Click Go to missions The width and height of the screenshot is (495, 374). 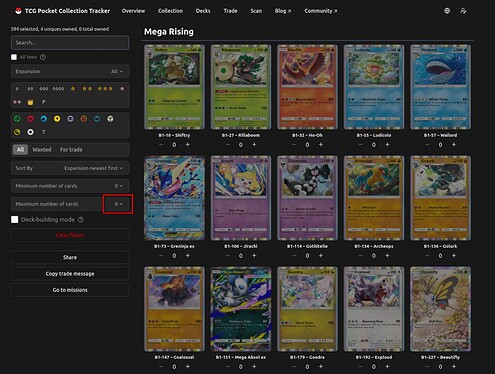[x=70, y=290]
